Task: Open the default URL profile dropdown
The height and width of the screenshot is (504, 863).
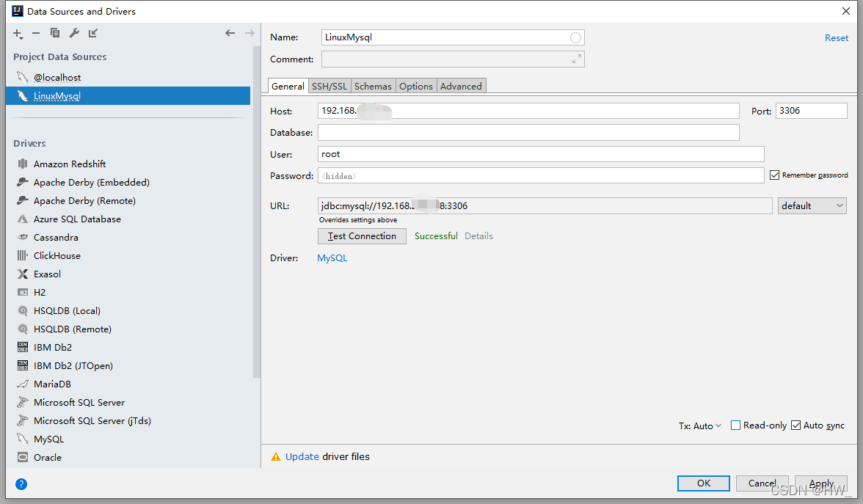Action: tap(812, 205)
